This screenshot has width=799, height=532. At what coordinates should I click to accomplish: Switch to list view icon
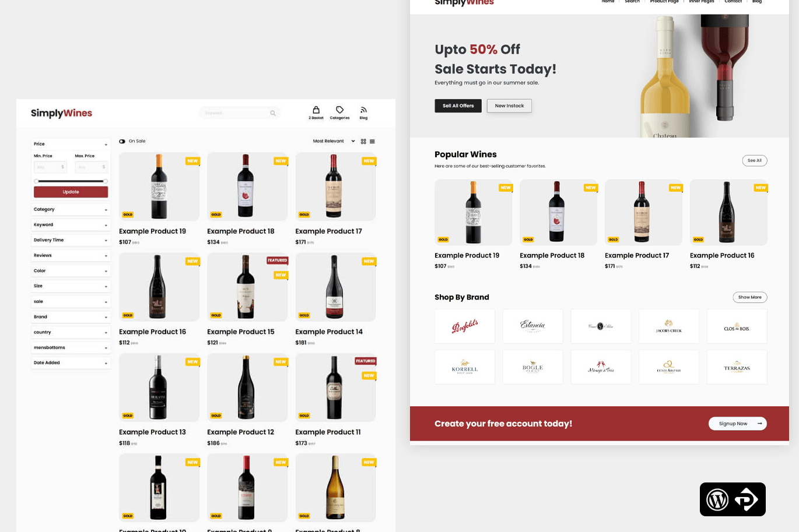(372, 142)
